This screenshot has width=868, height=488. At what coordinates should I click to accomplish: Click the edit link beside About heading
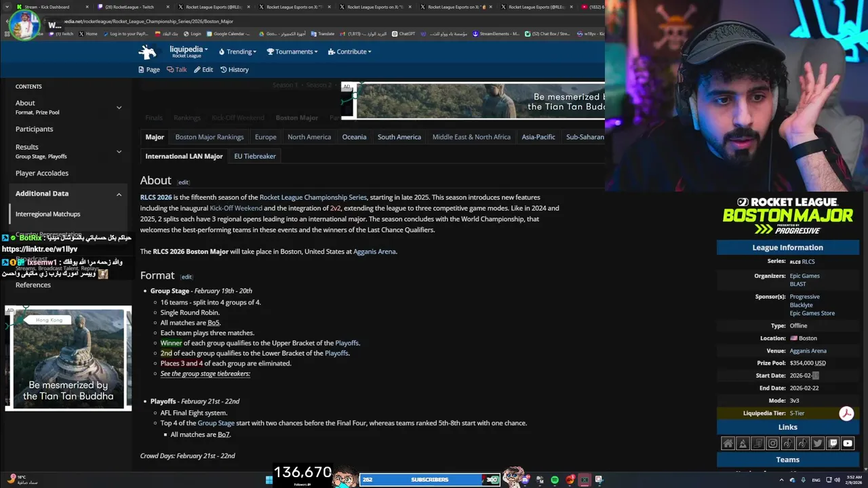pyautogui.click(x=184, y=182)
